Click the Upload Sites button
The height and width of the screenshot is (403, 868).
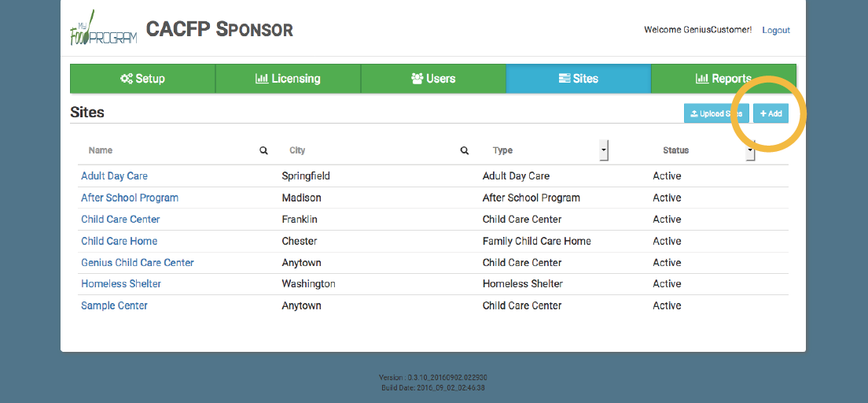(716, 113)
